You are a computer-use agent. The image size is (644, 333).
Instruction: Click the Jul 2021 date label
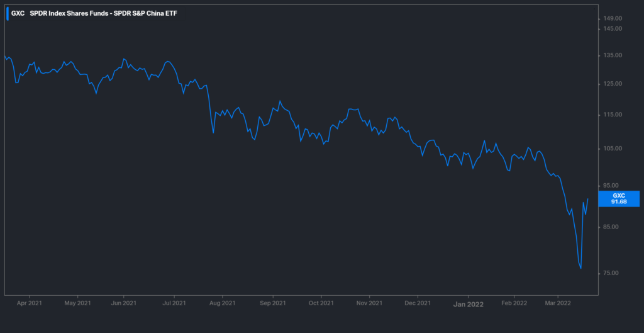174,303
